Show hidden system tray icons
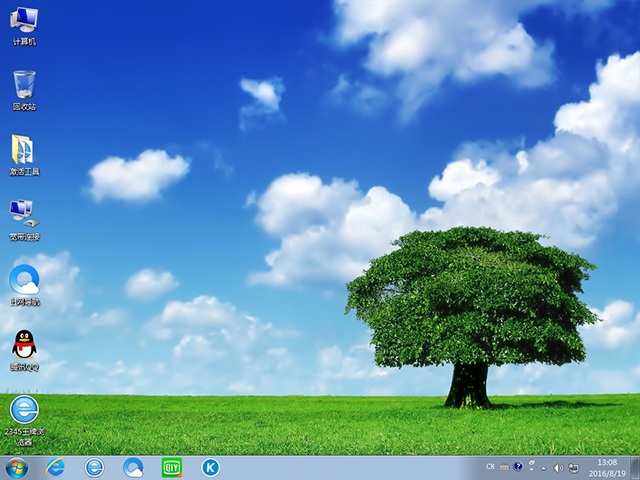Viewport: 640px width, 480px height. click(x=545, y=467)
